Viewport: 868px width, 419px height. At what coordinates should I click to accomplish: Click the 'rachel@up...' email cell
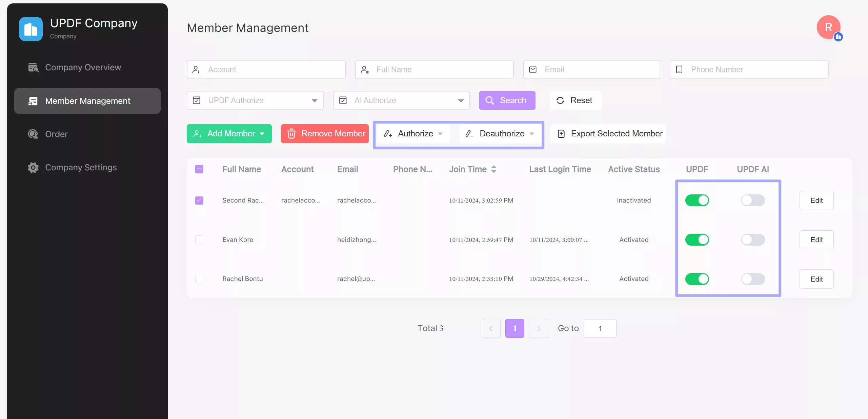pos(356,279)
